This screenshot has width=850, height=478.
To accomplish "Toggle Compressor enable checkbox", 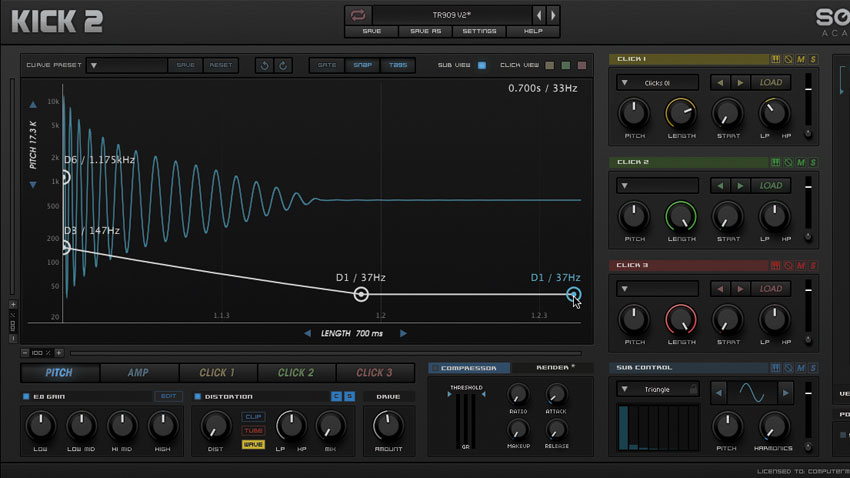I will 434,368.
